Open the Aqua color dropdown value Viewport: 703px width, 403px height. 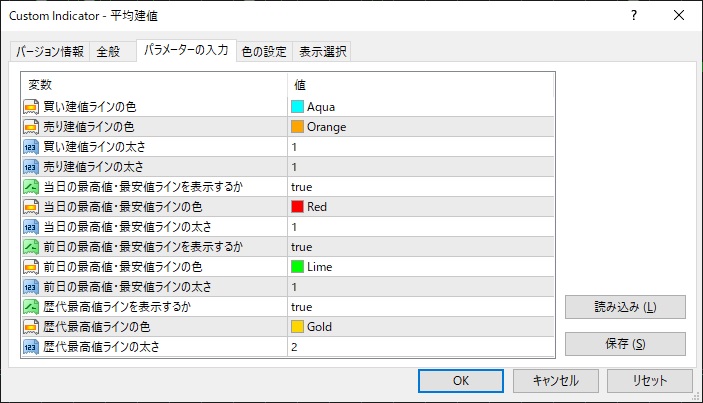(x=320, y=107)
